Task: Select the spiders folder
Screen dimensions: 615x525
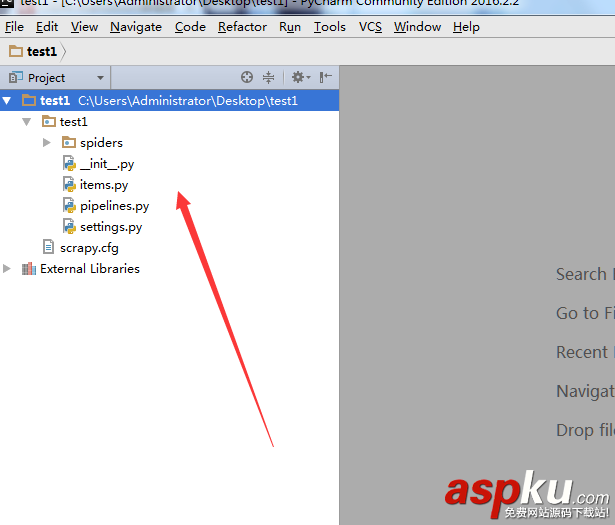Action: click(101, 143)
